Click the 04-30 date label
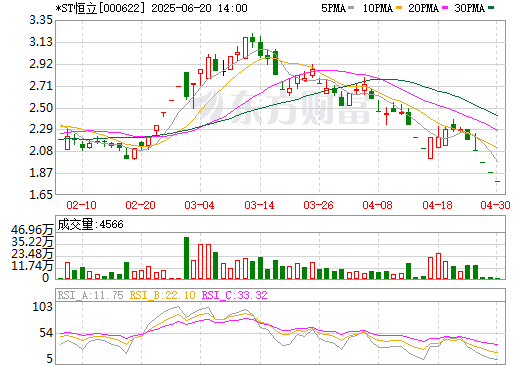This screenshot has height=365, width=520. coord(496,205)
